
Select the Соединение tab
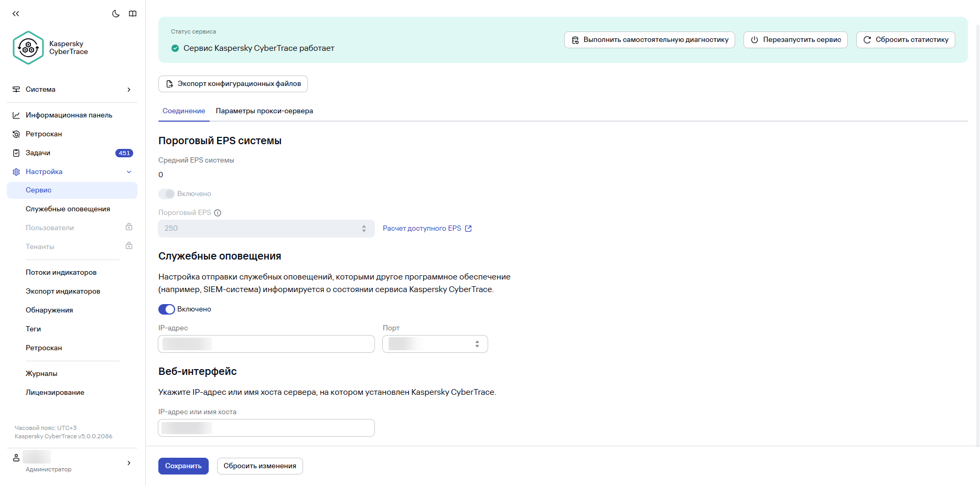tap(184, 111)
